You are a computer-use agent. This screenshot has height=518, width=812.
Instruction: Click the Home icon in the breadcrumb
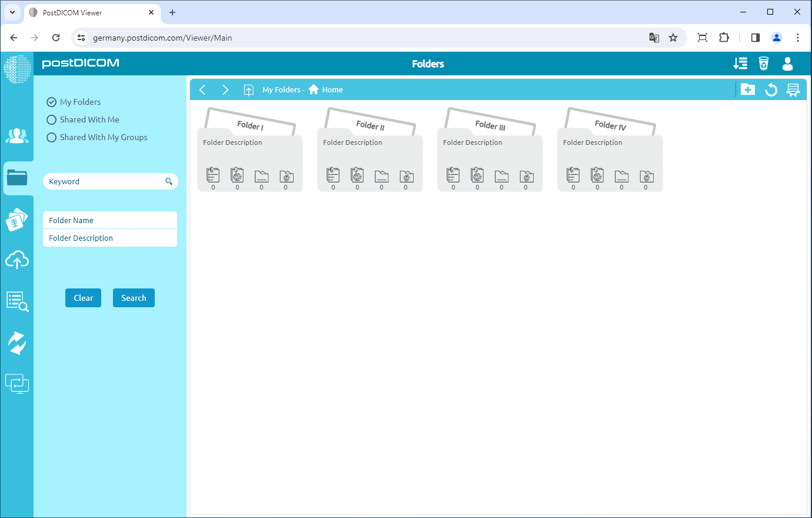(314, 89)
